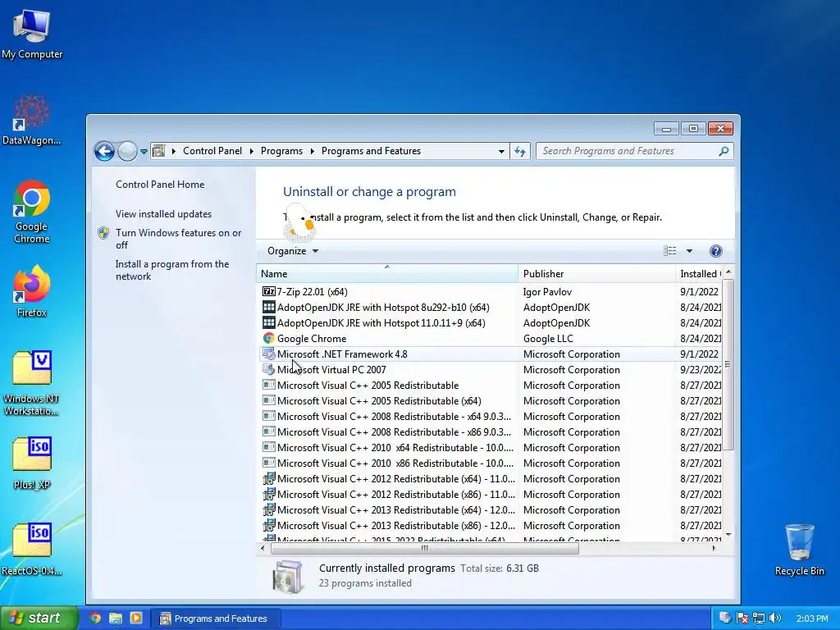This screenshot has width=840, height=630.
Task: Click the vertical scrollbar thumb
Action: click(728, 364)
